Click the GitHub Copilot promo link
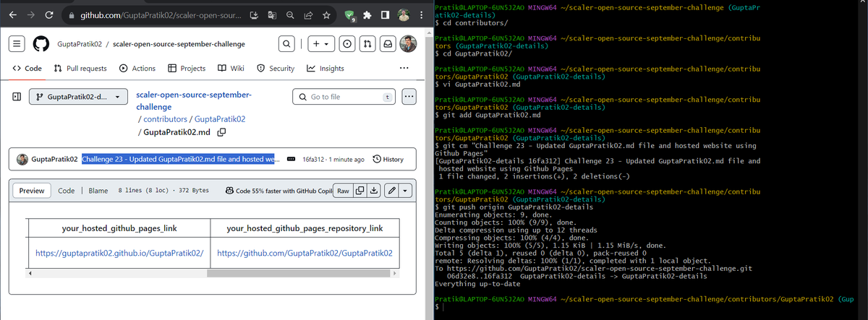Image resolution: width=868 pixels, height=320 pixels. point(278,191)
